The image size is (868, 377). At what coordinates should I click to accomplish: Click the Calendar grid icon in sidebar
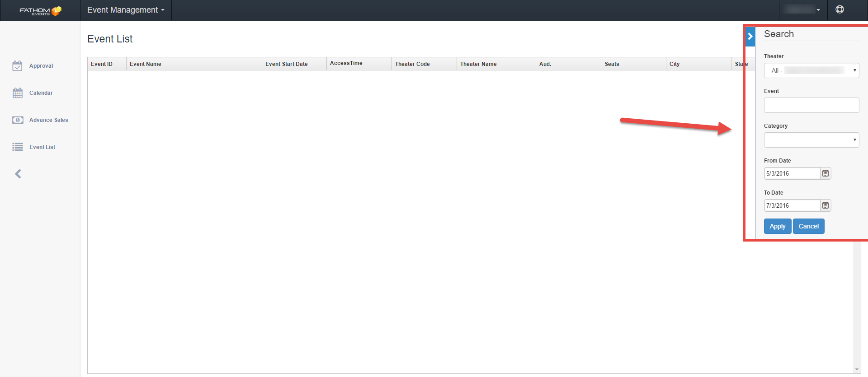[x=18, y=93]
